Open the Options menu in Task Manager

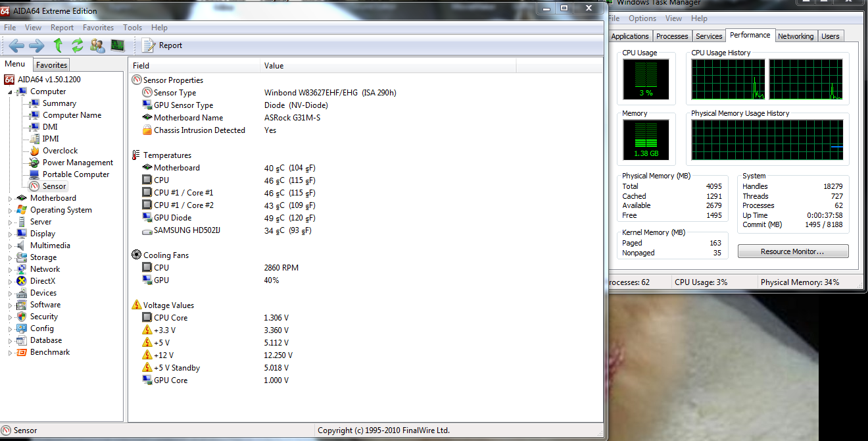(642, 18)
